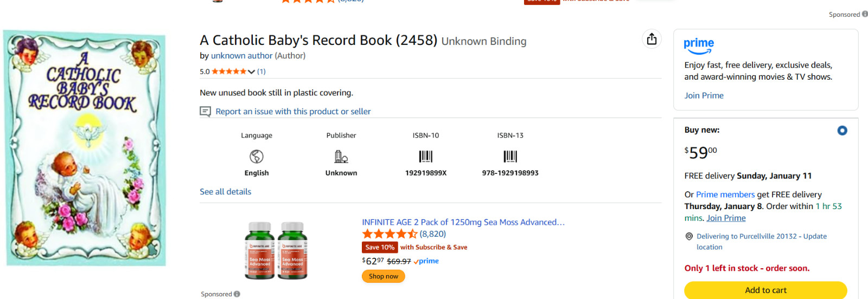
Task: Click the Publisher building icon
Action: [x=341, y=157]
